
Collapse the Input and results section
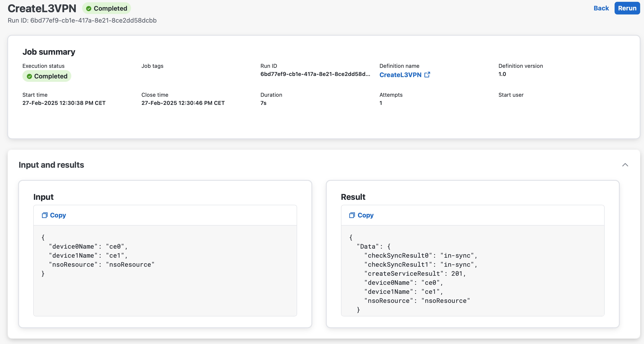click(x=625, y=165)
